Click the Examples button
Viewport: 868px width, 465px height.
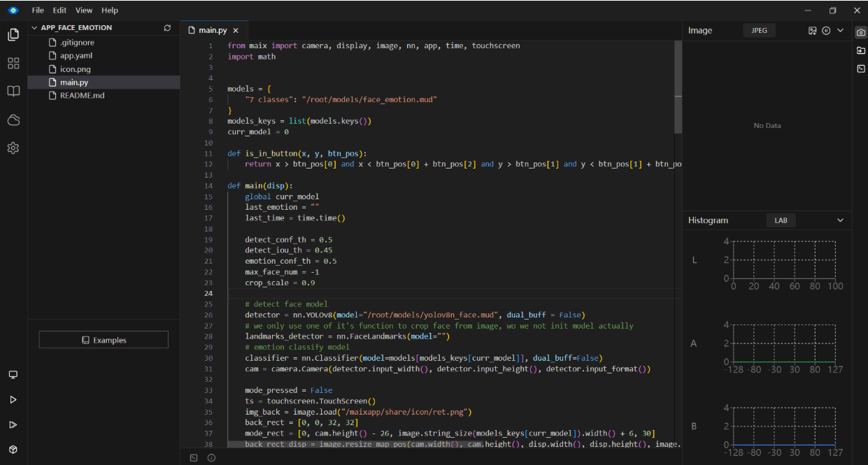[104, 340]
